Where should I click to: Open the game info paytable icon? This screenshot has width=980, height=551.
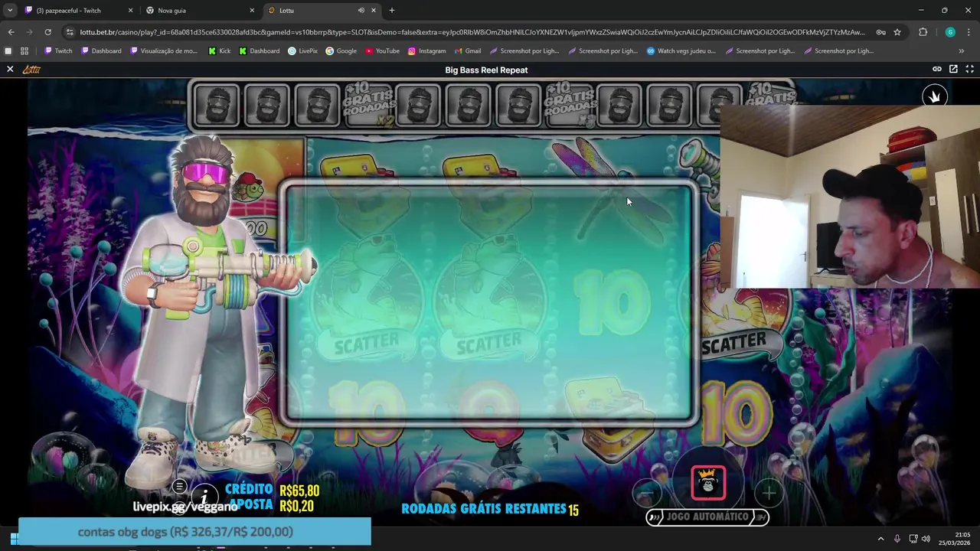204,497
